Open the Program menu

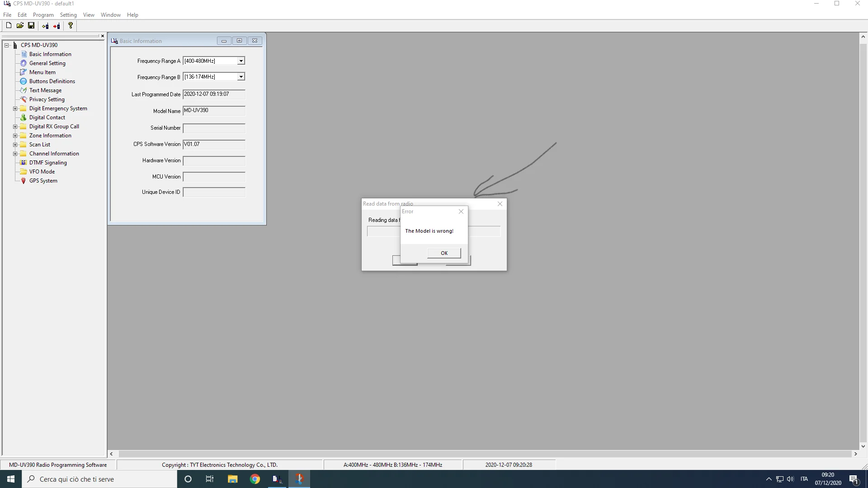[x=43, y=15]
